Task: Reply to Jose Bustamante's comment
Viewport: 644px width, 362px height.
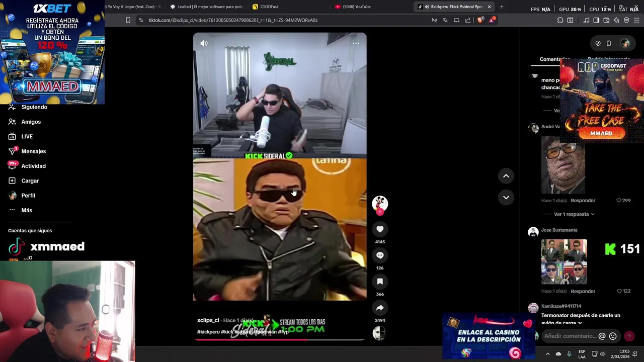Action: tap(583, 291)
